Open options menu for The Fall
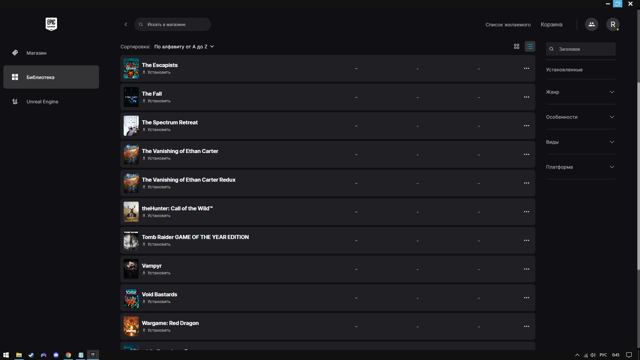The image size is (640, 360). (x=527, y=97)
